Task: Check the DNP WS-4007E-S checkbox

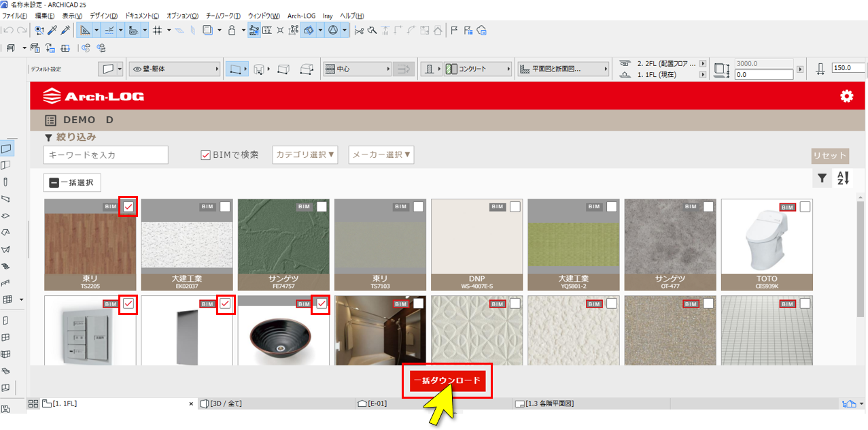Action: [515, 207]
